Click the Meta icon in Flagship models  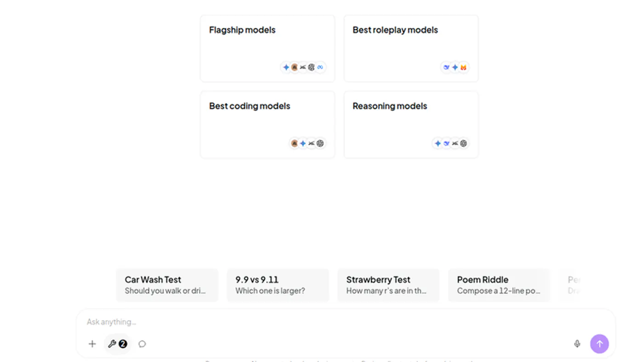[x=320, y=67]
